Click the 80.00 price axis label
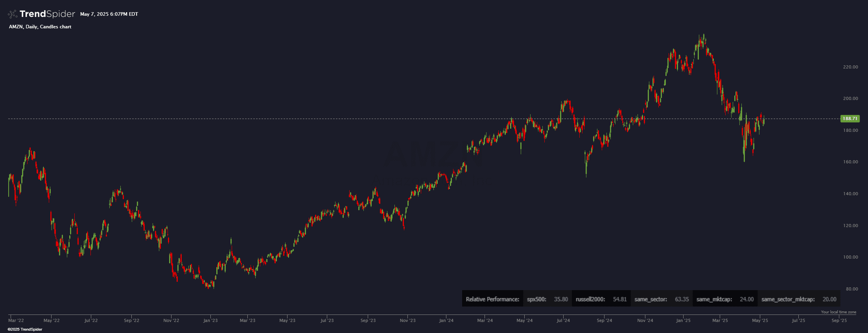The height and width of the screenshot is (333, 868). 852,289
